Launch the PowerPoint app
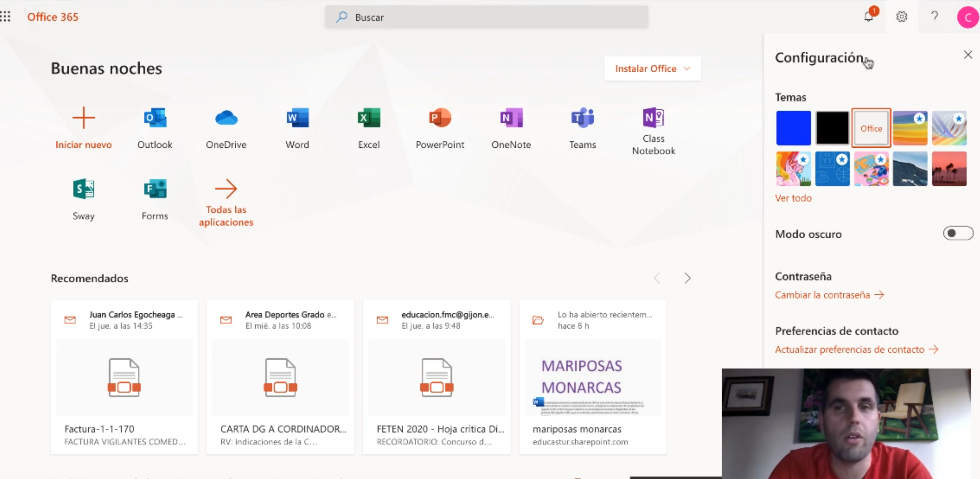 coord(440,118)
